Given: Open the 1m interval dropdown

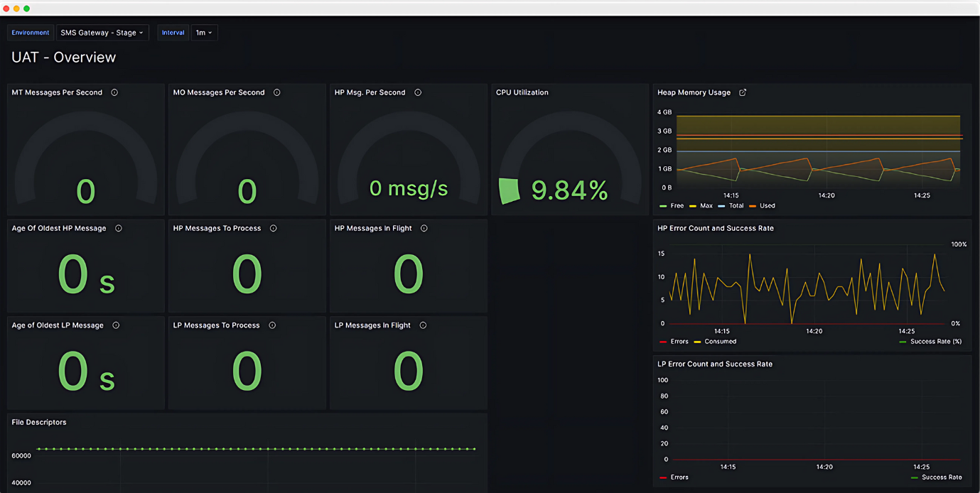Looking at the screenshot, I should tap(205, 33).
